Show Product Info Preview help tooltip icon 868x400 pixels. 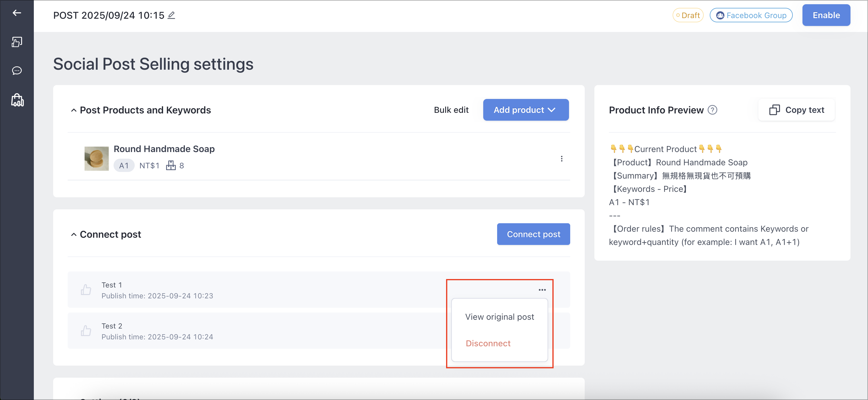pyautogui.click(x=712, y=110)
